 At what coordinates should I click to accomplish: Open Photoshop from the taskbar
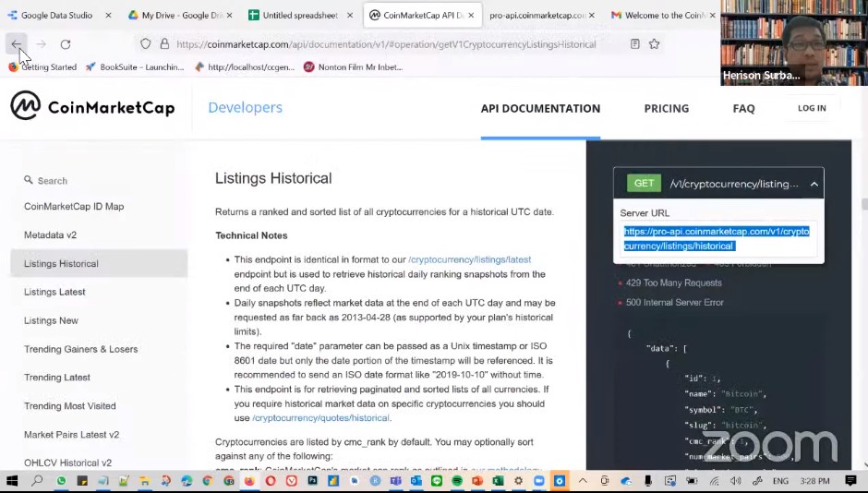click(312, 481)
